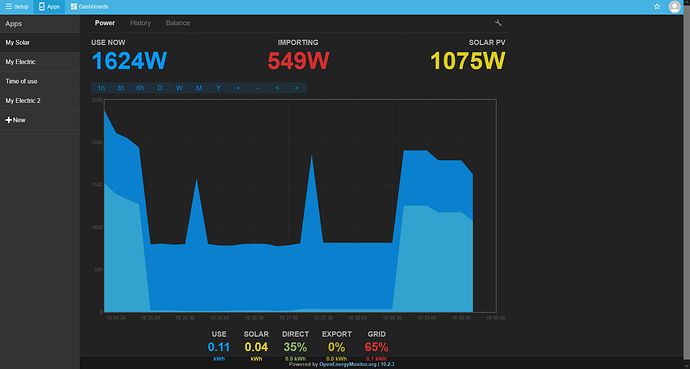Select My Solar app in sidebar

pos(40,43)
